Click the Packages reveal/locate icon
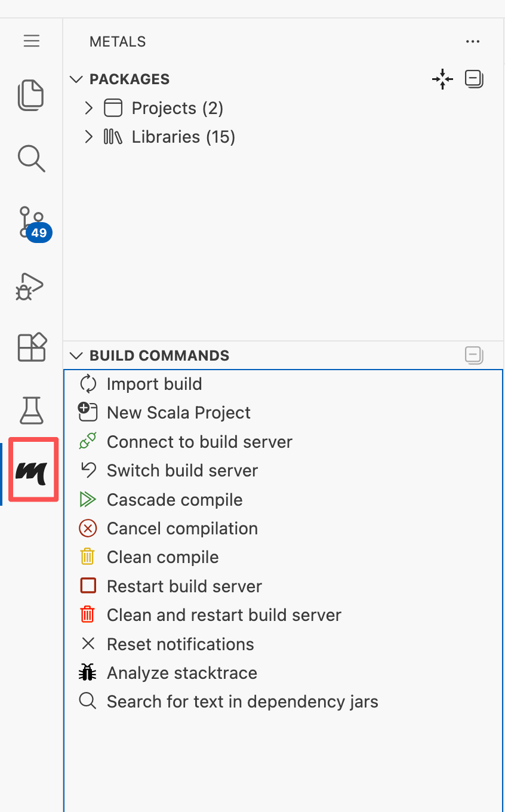Image resolution: width=505 pixels, height=812 pixels. coord(442,79)
